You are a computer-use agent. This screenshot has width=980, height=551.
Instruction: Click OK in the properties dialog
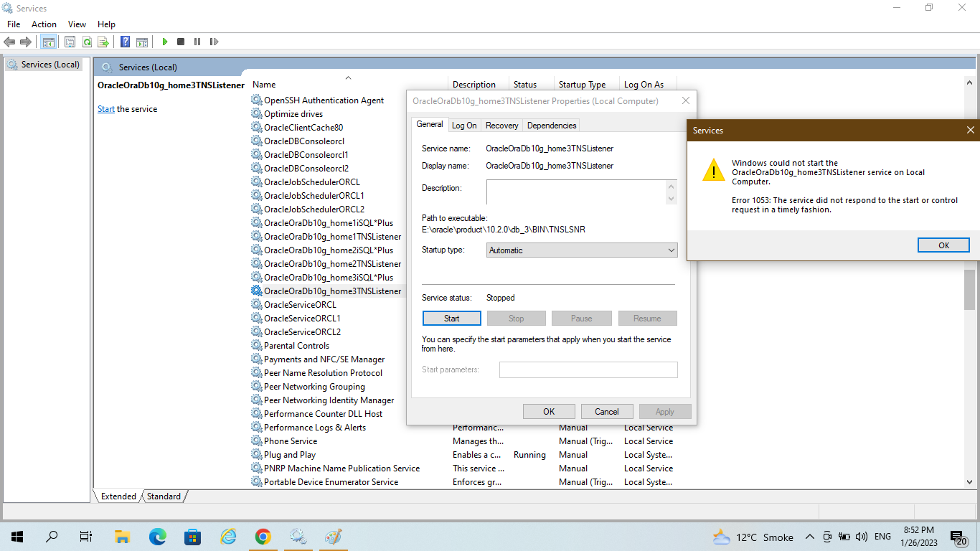tap(549, 412)
